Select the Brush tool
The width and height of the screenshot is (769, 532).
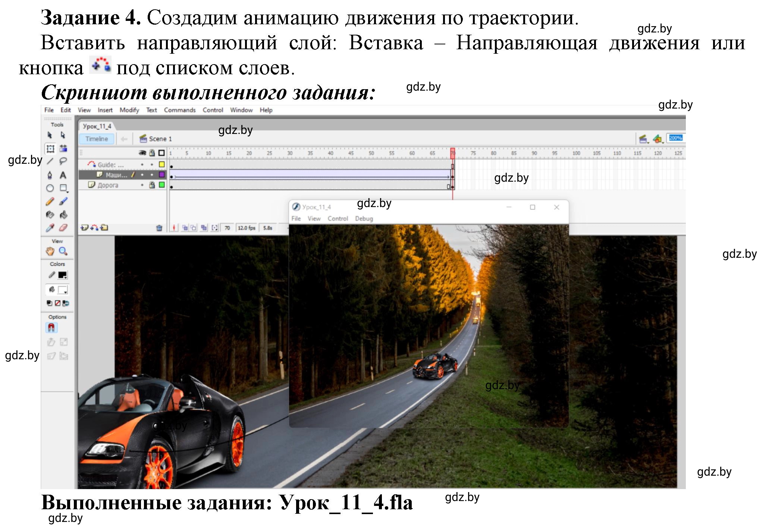(x=63, y=201)
